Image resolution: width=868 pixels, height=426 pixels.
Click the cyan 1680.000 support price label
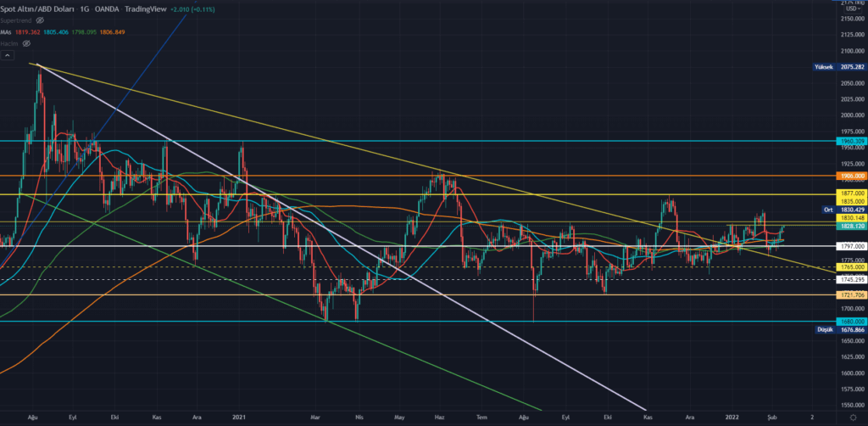click(850, 322)
